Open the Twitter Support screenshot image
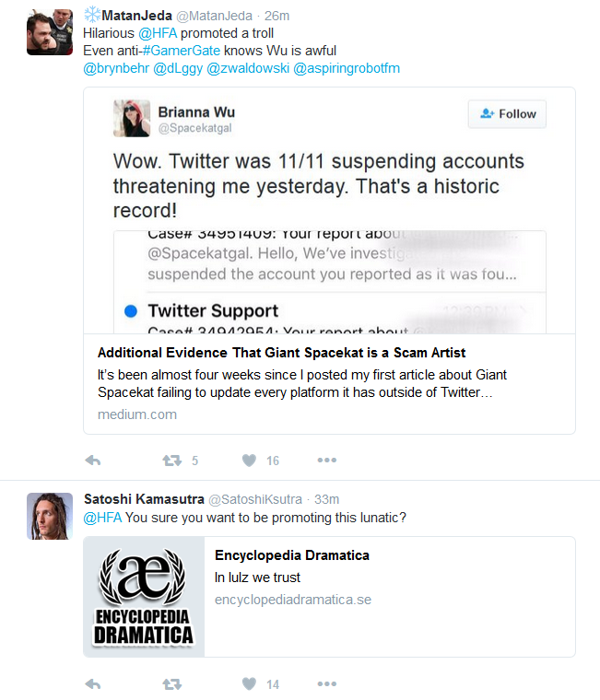Image resolution: width=600 pixels, height=700 pixels. tap(330, 282)
